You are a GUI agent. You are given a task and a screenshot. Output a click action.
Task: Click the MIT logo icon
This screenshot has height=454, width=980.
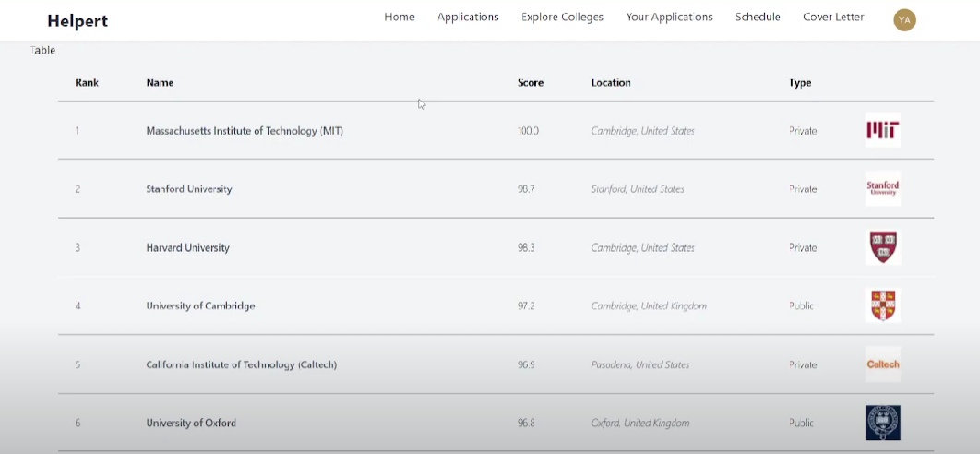coord(882,130)
